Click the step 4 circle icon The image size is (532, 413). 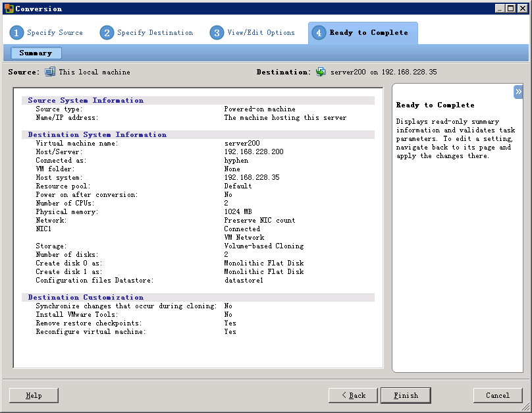point(319,33)
